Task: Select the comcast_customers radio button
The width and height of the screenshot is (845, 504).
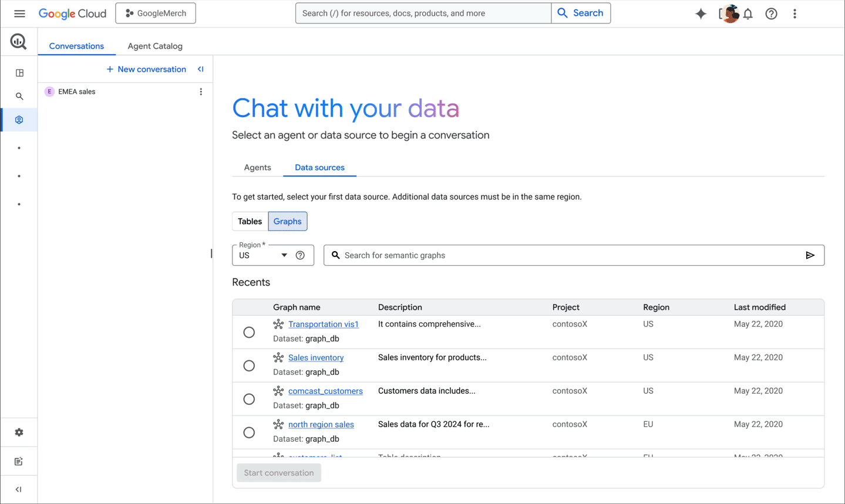Action: (249, 399)
